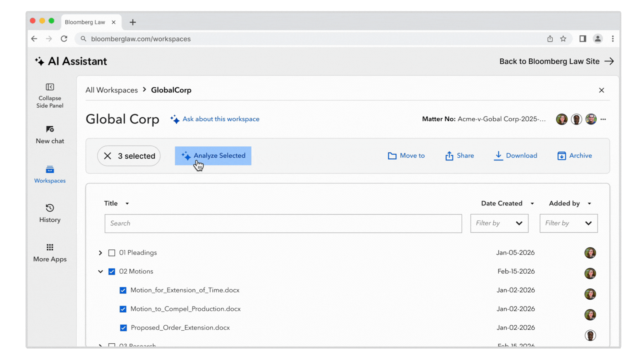Archive the selected documents
Screen dimensions: 644x363
click(x=574, y=156)
